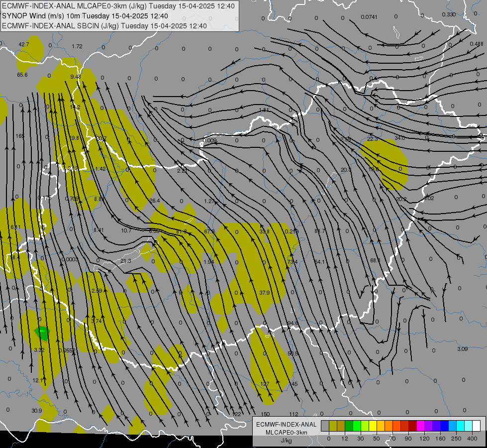Click the map value 67.8
The height and width of the screenshot is (448, 487).
click(209, 231)
